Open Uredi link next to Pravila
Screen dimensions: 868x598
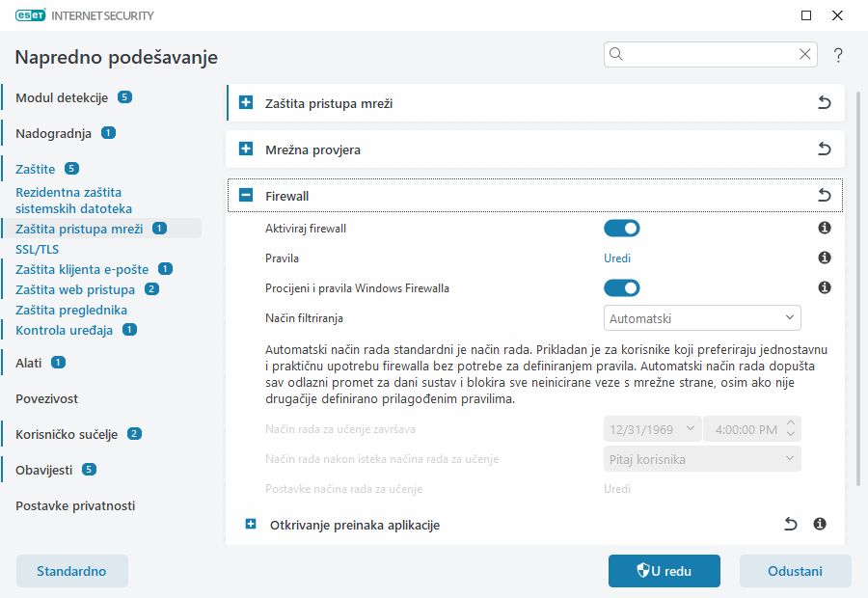615,258
